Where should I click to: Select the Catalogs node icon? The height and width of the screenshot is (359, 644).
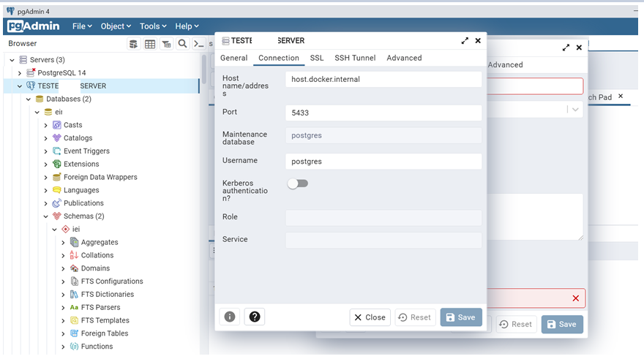point(56,138)
